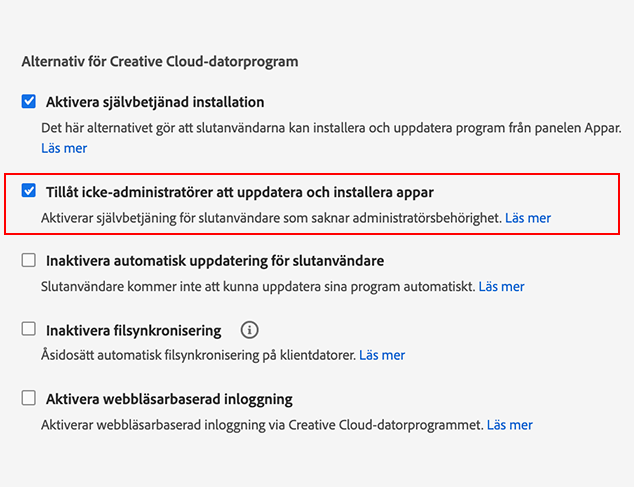Screen dimensions: 634x487
Task: Click Läs mer for webbläsarbaserad inloggning
Action: pos(509,425)
